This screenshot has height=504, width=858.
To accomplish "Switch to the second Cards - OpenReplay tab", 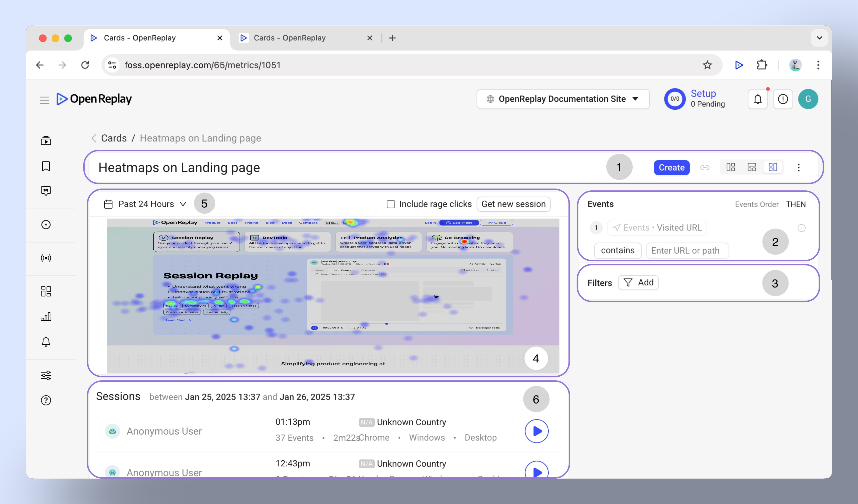I will [305, 38].
